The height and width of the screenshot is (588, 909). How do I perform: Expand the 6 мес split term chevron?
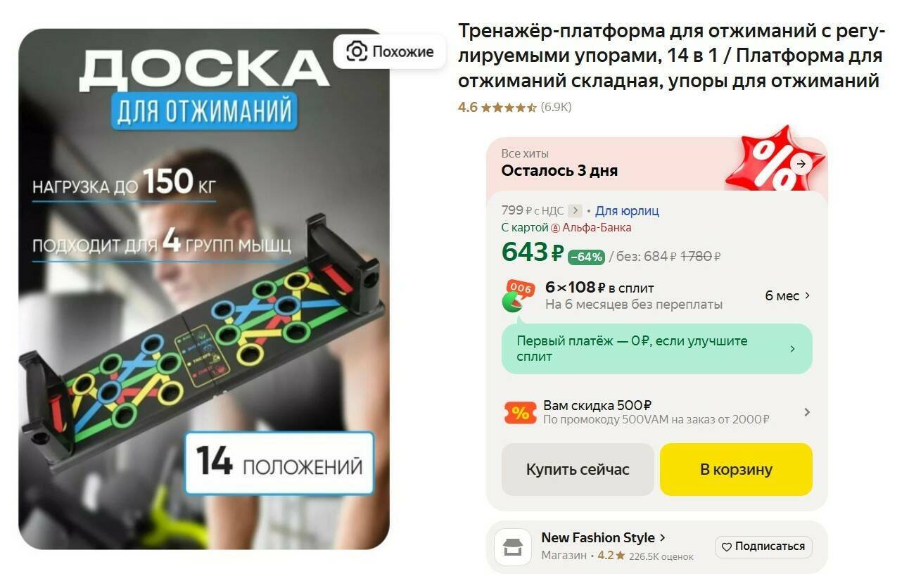pyautogui.click(x=807, y=295)
